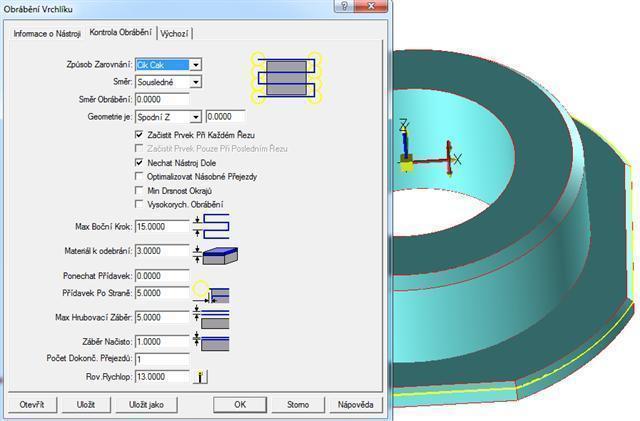
Task: Click the zigzag toolpath pattern preview icon
Action: (x=287, y=78)
